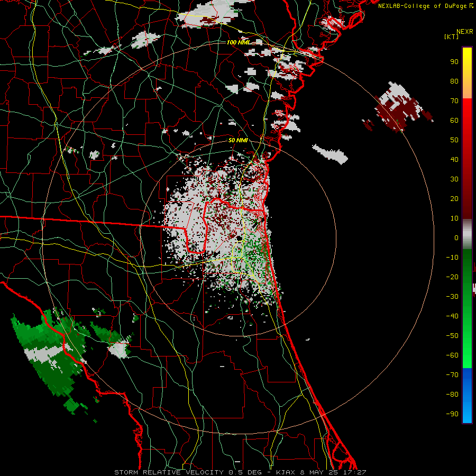The image size is (476, 476).
Task: Click the -70 knot scale label
Action: pyautogui.click(x=452, y=374)
